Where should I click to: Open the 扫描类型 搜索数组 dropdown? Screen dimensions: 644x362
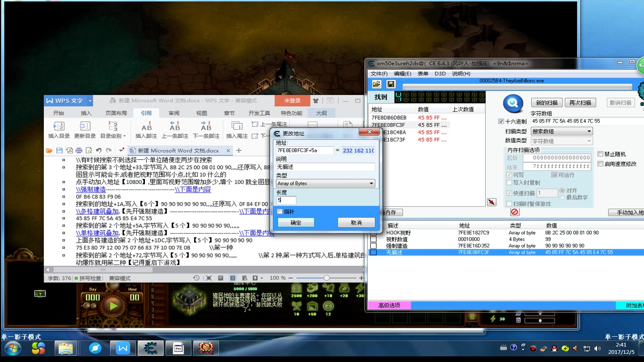pyautogui.click(x=561, y=131)
